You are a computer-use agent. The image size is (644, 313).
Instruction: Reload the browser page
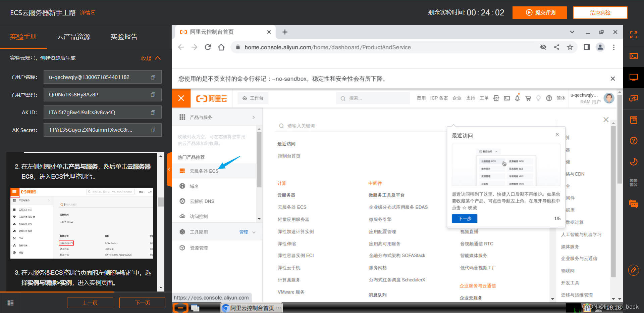click(208, 47)
